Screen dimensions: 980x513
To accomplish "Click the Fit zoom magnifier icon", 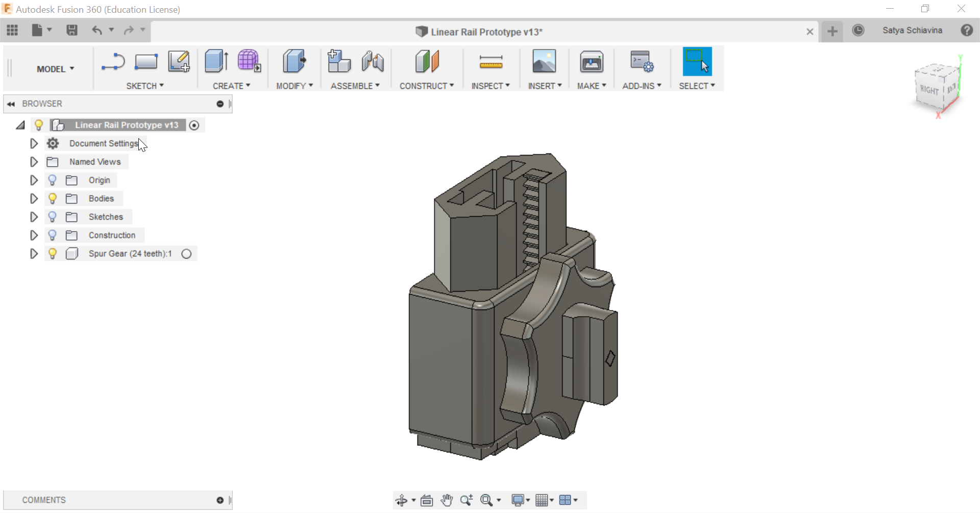I will 486,500.
